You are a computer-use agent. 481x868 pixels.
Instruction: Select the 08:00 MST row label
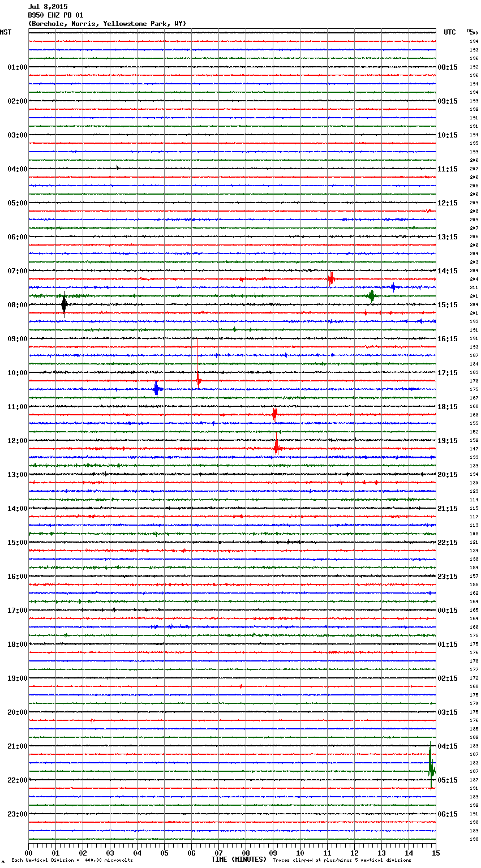point(18,305)
